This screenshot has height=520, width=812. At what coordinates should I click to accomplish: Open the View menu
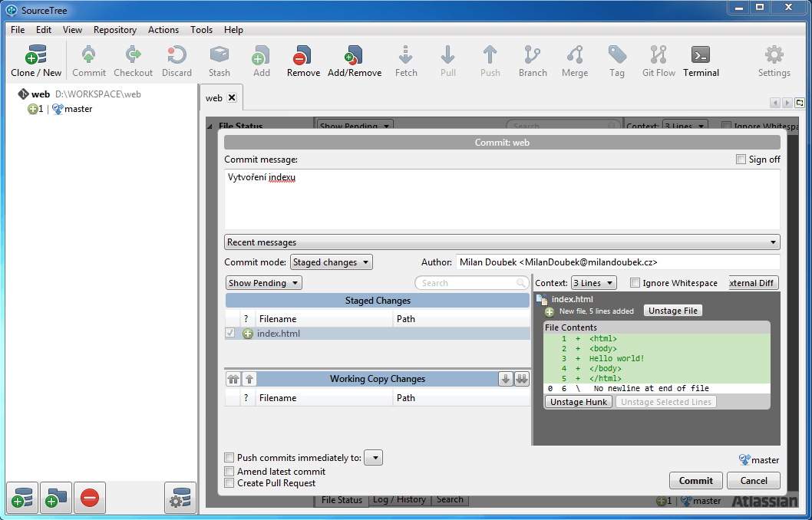pos(72,29)
